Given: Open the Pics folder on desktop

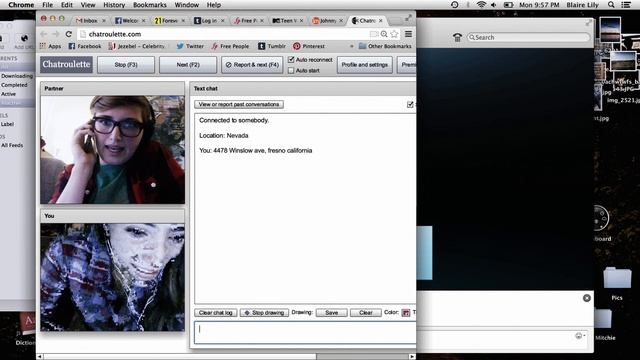Looking at the screenshot, I should [617, 284].
